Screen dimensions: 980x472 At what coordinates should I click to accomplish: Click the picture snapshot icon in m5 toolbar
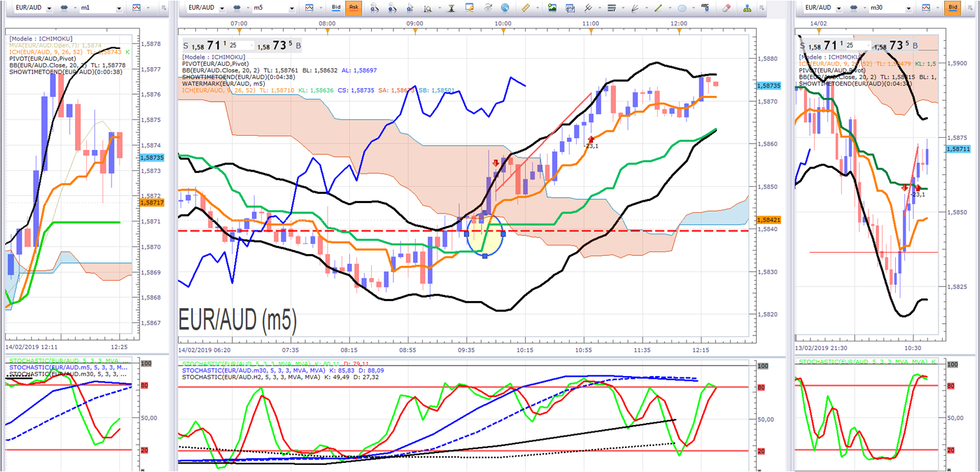(553, 8)
